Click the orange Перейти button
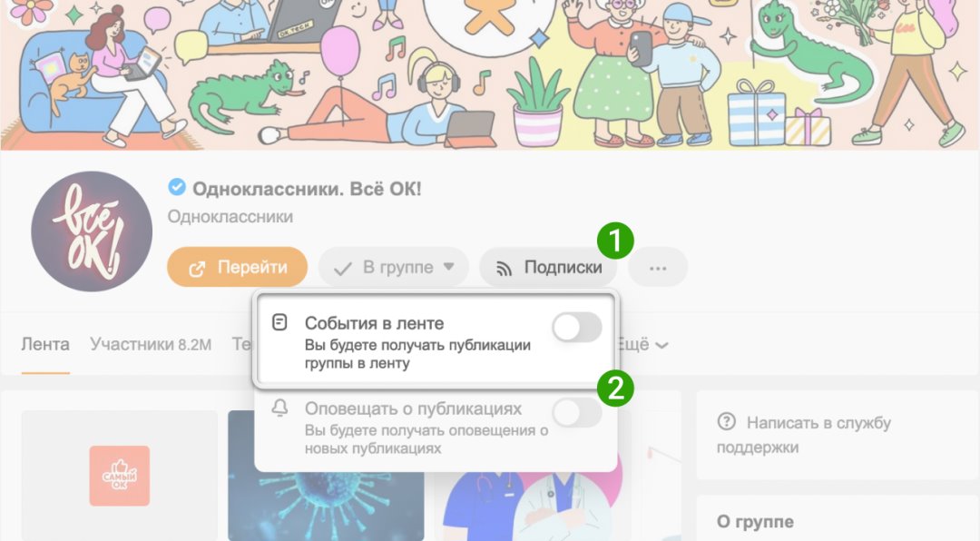This screenshot has width=980, height=541. click(x=238, y=268)
